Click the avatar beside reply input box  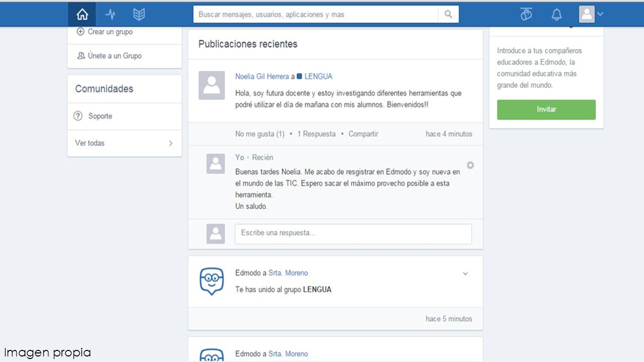[x=216, y=234]
